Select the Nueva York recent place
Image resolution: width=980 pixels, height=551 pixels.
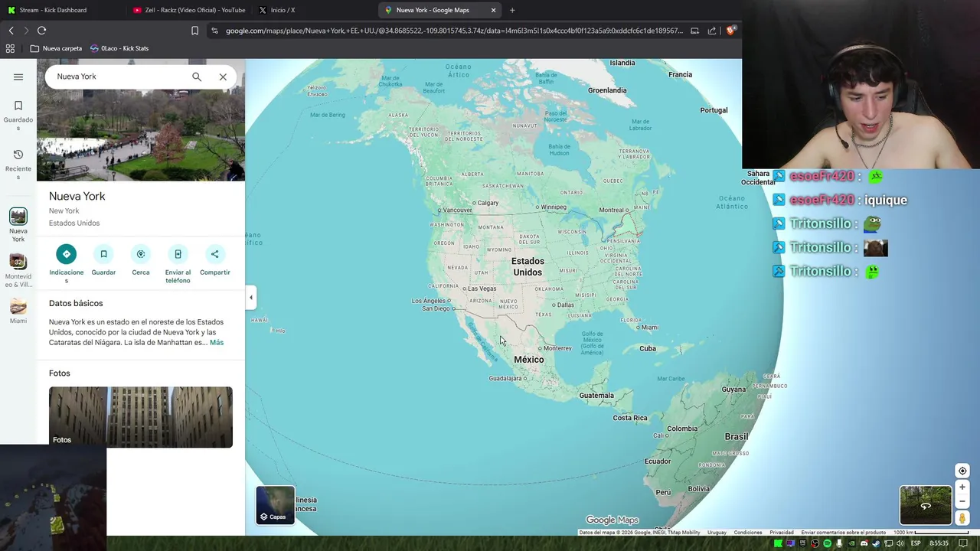click(18, 225)
